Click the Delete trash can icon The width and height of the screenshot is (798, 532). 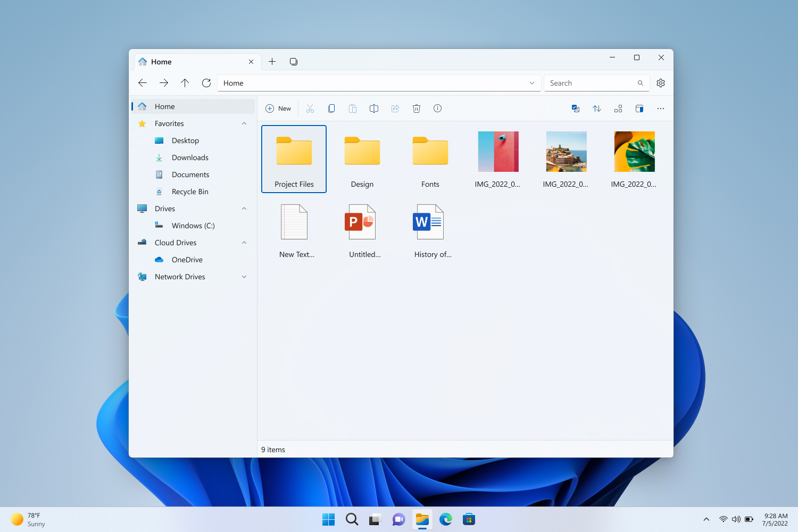point(417,109)
